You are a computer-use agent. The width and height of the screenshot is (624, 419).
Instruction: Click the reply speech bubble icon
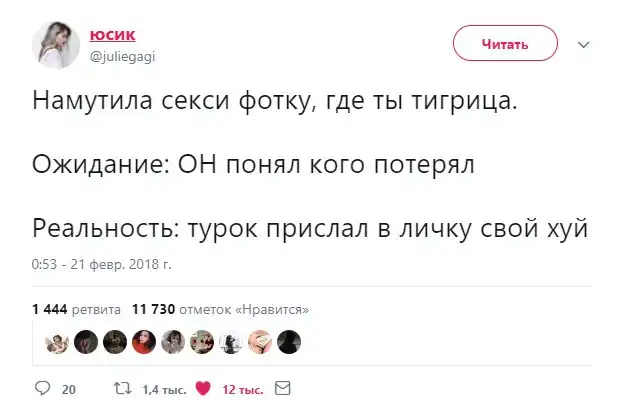point(43,389)
